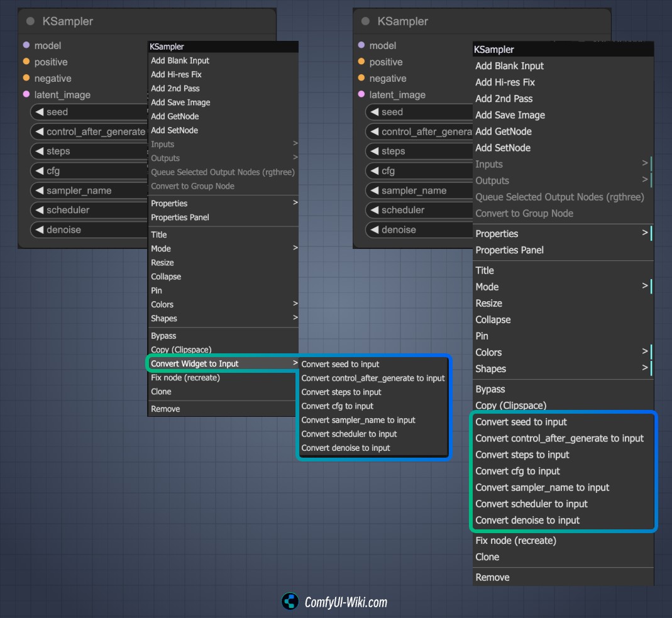Open left node's sampler_name combo widget
The width and height of the screenshot is (672, 618).
tap(89, 190)
